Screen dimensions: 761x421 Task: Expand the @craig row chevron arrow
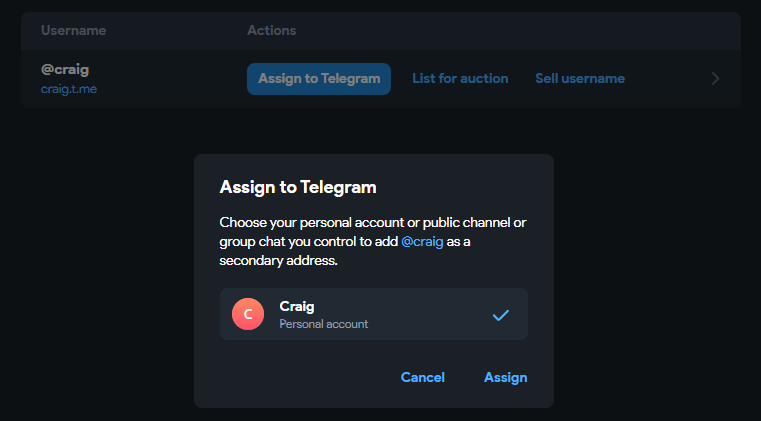click(715, 79)
